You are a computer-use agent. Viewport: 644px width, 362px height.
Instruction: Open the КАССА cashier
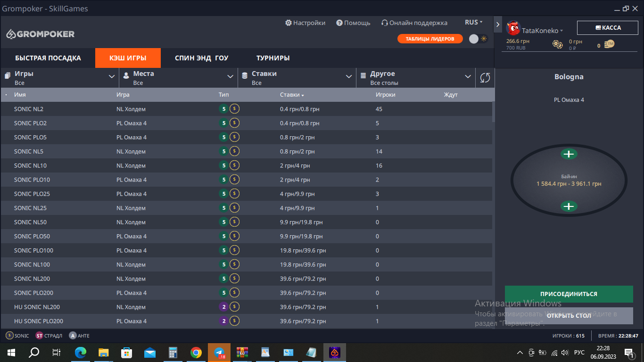608,28
